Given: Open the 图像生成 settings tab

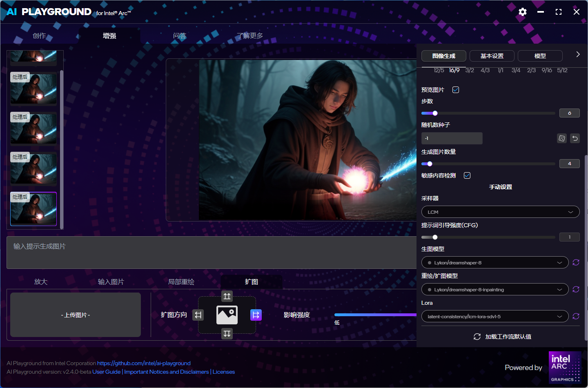Looking at the screenshot, I should pos(444,56).
